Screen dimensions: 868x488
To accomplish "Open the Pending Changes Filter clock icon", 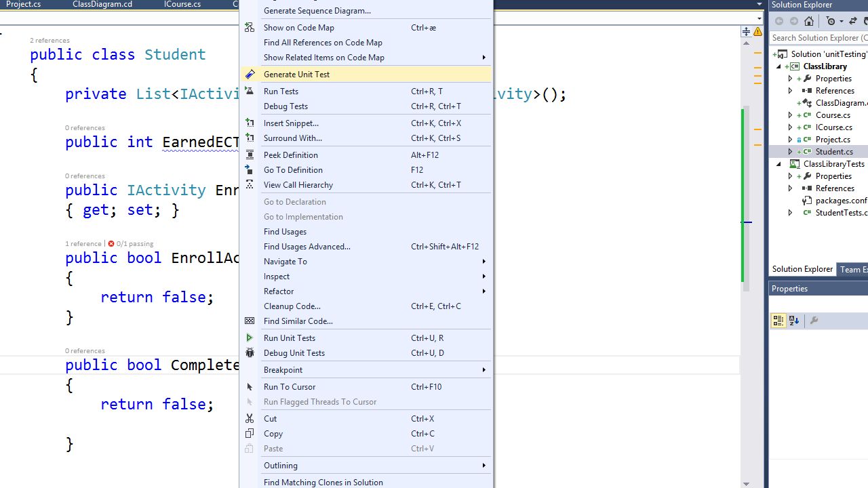I will (831, 21).
